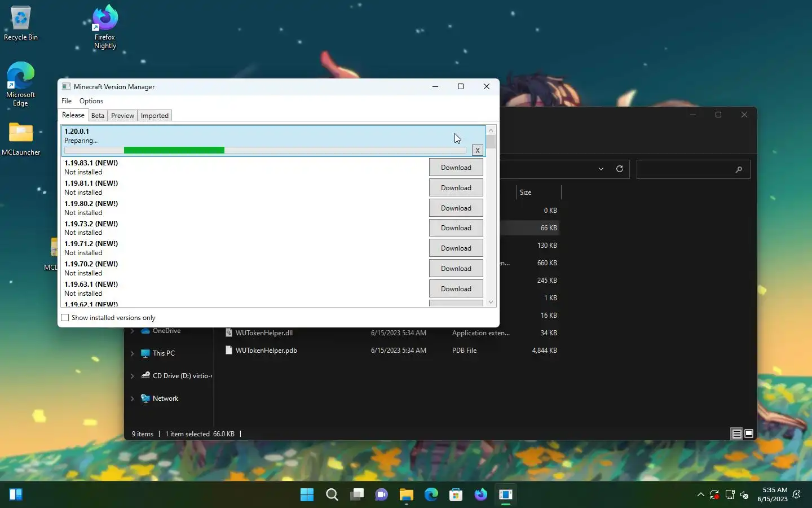Open Task View on the taskbar

point(357,495)
